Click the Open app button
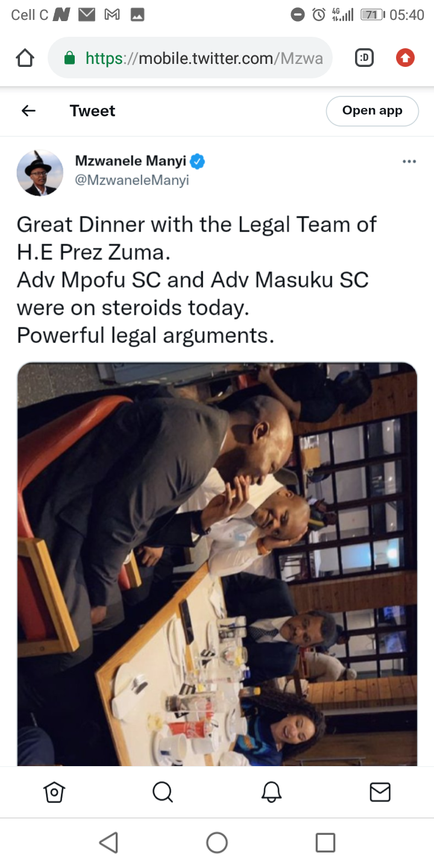The image size is (434, 868). coord(372,111)
